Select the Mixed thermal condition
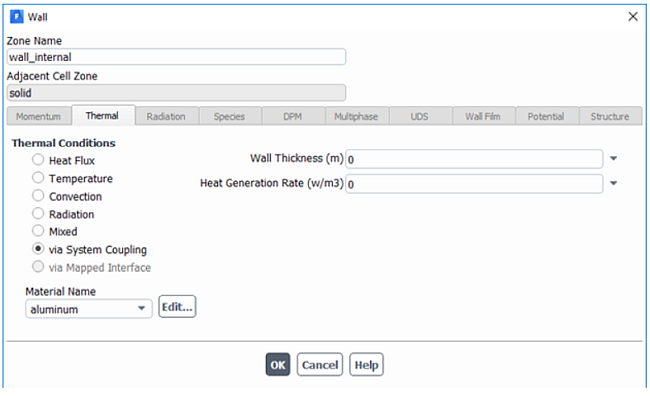650x396 pixels. (x=38, y=231)
